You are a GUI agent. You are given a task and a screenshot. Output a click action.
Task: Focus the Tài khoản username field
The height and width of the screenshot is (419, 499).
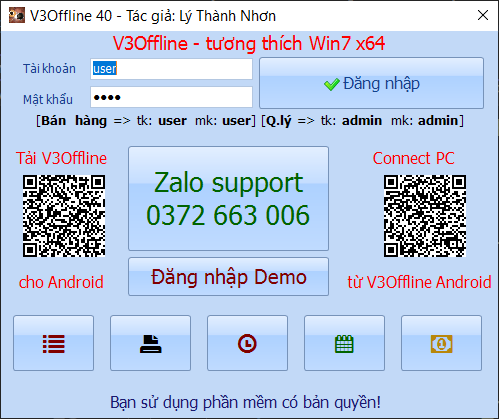pyautogui.click(x=171, y=69)
